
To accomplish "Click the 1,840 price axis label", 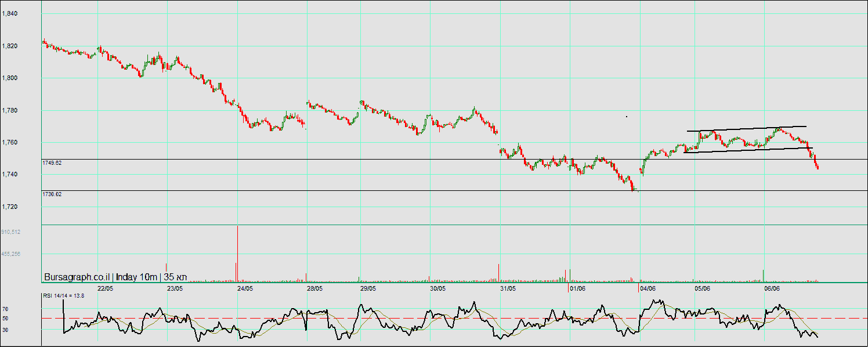I will (x=10, y=13).
